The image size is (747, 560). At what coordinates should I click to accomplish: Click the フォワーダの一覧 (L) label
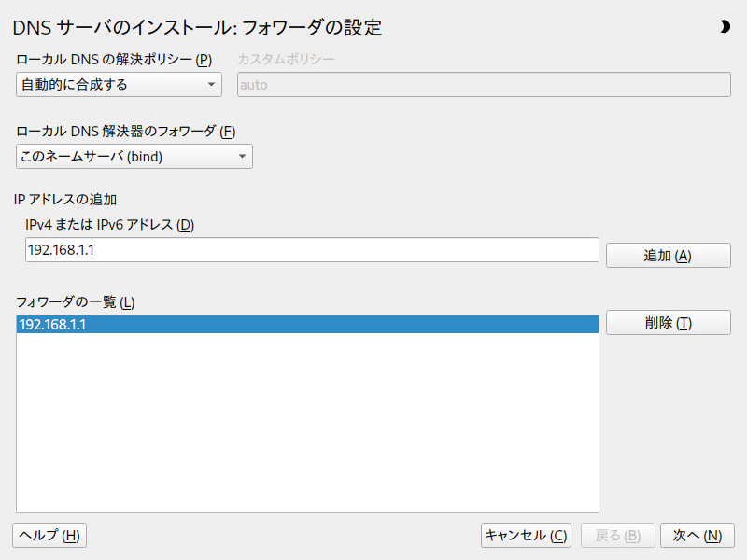[x=76, y=301]
